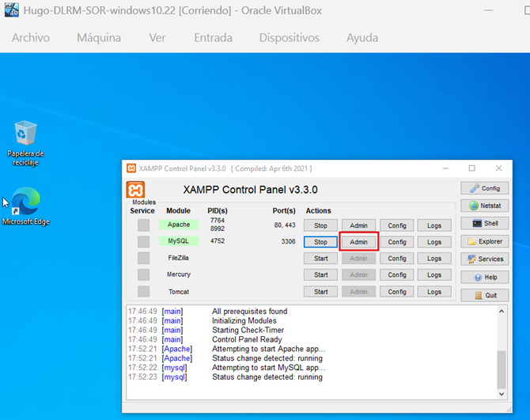Open MySQL Admin

pos(358,242)
